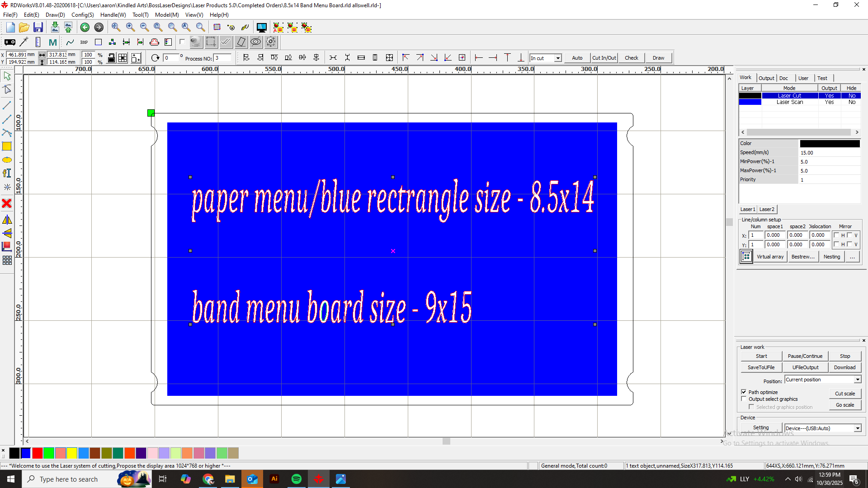
Task: Check the X row Mirror H checkbox
Action: [x=836, y=235]
